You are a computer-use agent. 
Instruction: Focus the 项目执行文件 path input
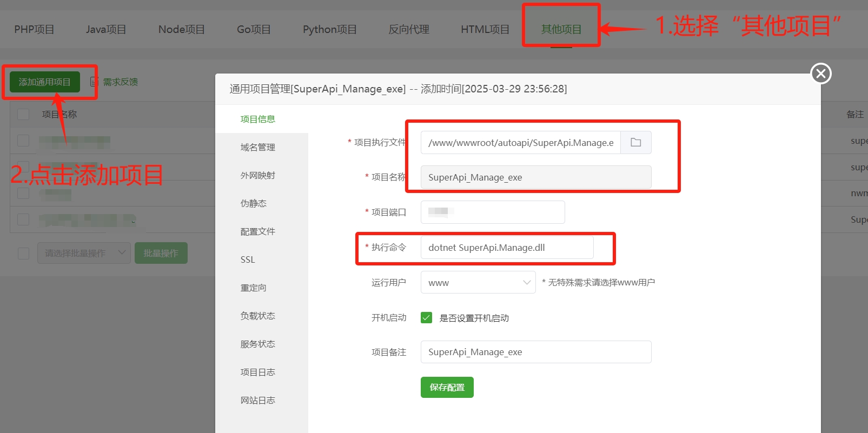pyautogui.click(x=521, y=143)
